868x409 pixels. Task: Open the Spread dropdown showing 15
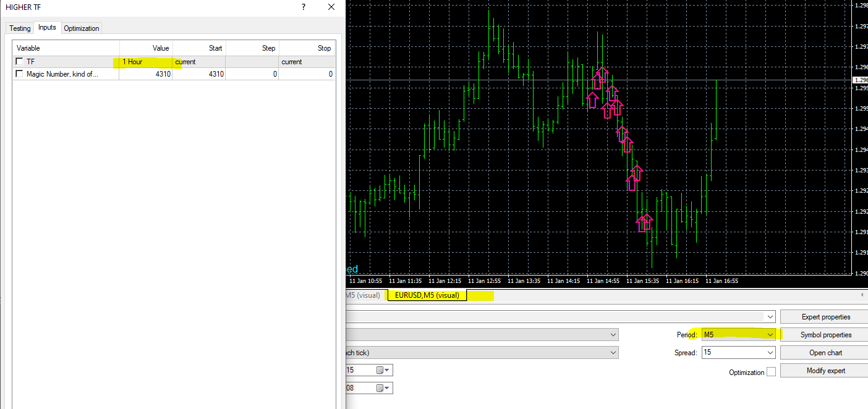coord(739,352)
